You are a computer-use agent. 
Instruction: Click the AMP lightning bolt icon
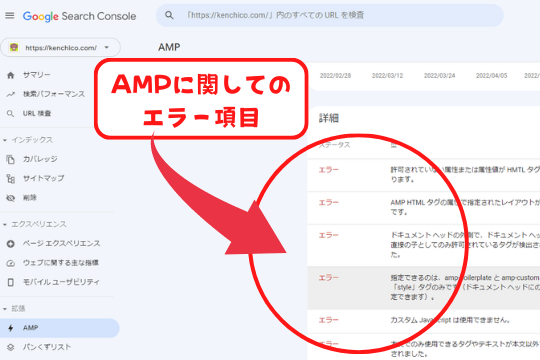point(11,328)
